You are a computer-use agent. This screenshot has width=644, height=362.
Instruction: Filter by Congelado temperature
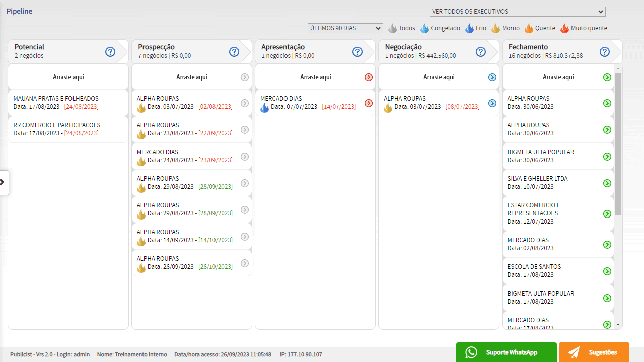[440, 28]
